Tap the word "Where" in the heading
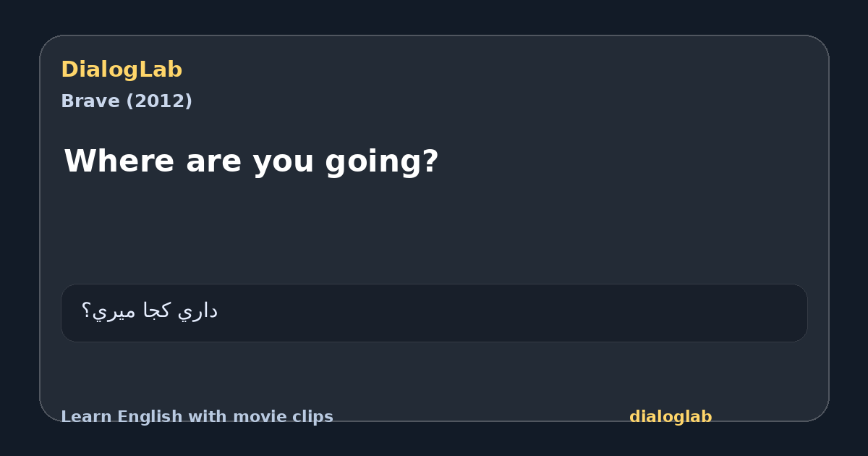 coord(119,161)
